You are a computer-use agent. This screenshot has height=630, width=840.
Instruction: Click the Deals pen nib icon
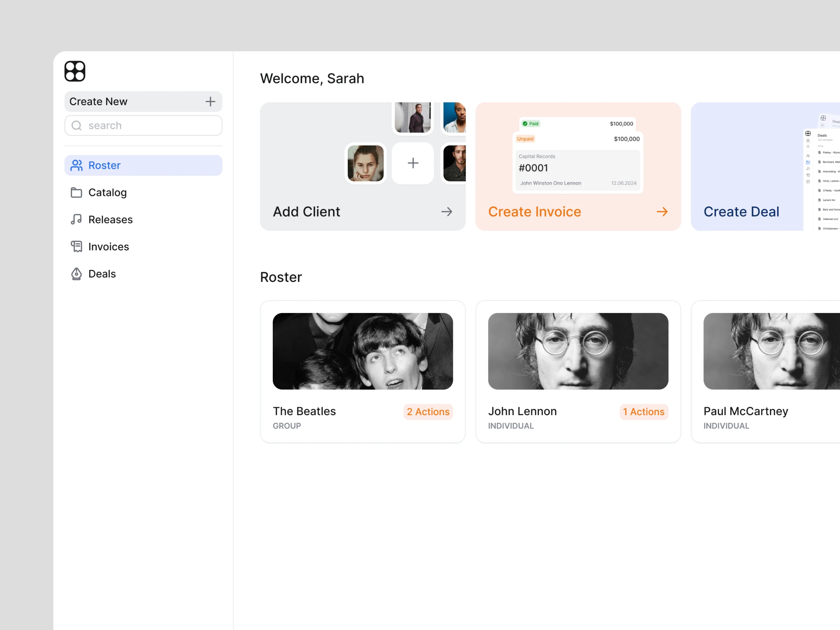pos(76,274)
